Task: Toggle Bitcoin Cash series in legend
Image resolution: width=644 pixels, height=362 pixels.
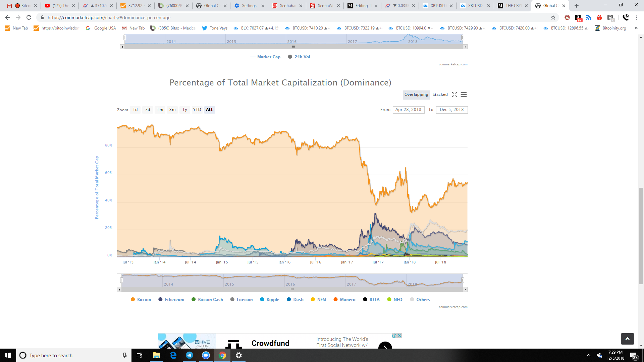Action: coord(207,300)
